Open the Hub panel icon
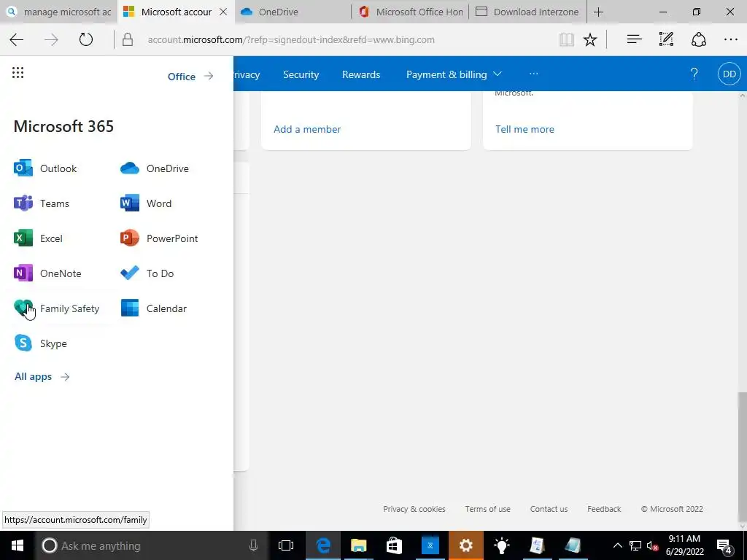Image resolution: width=747 pixels, height=560 pixels. pyautogui.click(x=634, y=39)
